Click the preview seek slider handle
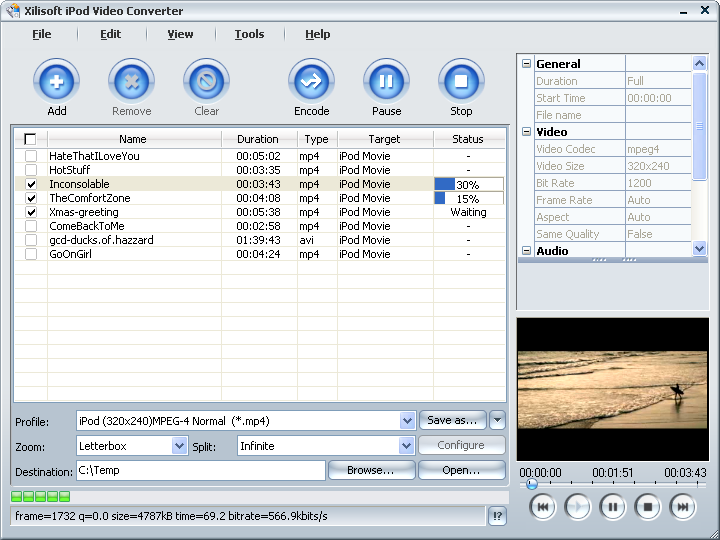720x540 pixels. tap(531, 484)
